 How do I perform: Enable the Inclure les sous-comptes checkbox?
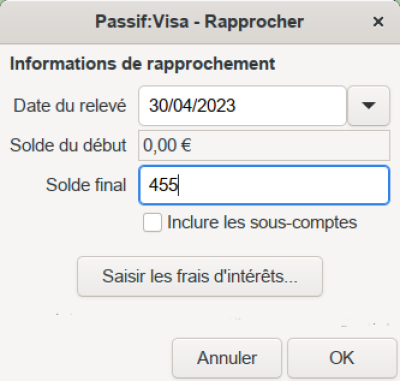[x=152, y=222]
